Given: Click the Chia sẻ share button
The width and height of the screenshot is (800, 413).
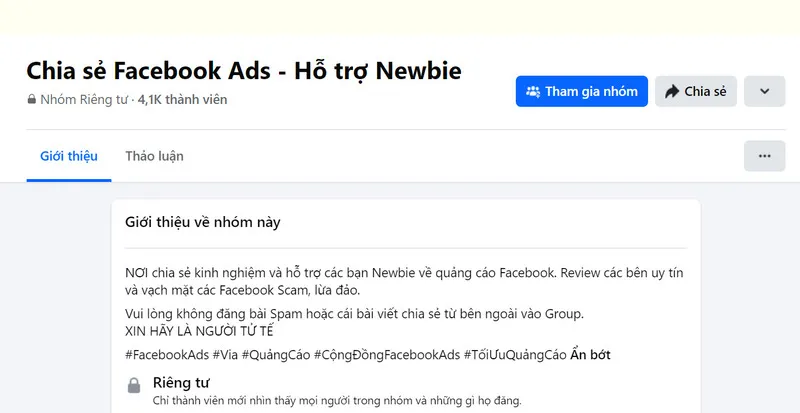Looking at the screenshot, I should pos(696,91).
